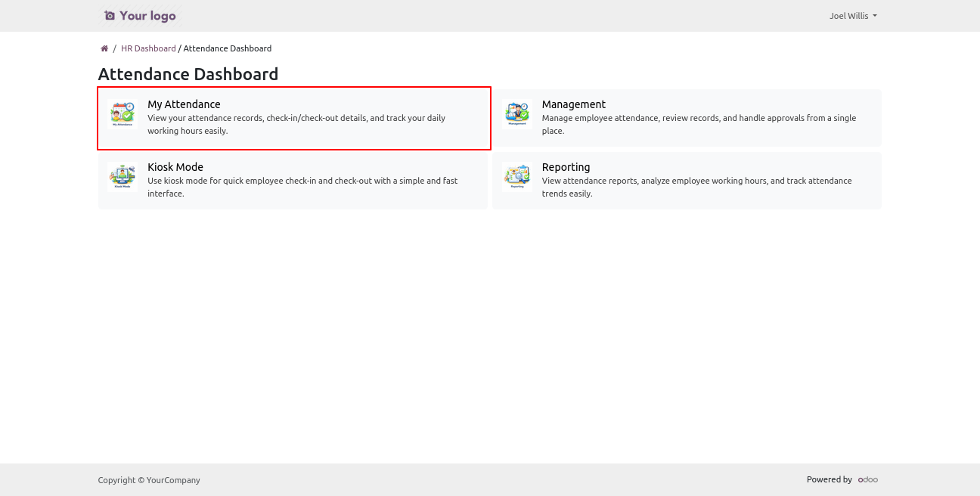
Task: Click the home icon in the breadcrumb
Action: point(104,48)
